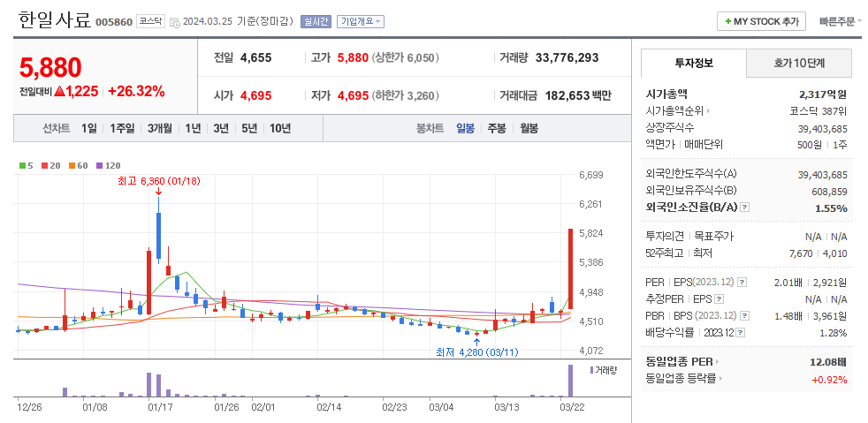
Task: Click the 투자의견 목표주가 label
Action: coord(689,236)
